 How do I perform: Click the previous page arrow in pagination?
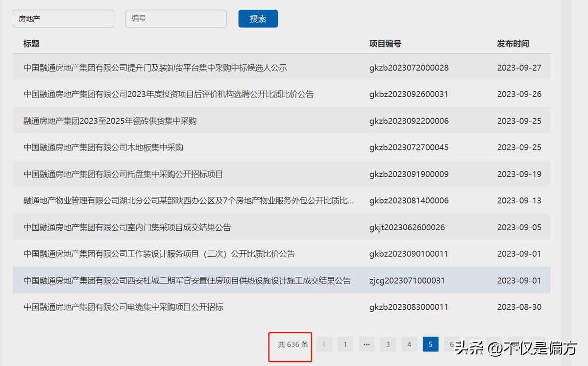tap(324, 344)
